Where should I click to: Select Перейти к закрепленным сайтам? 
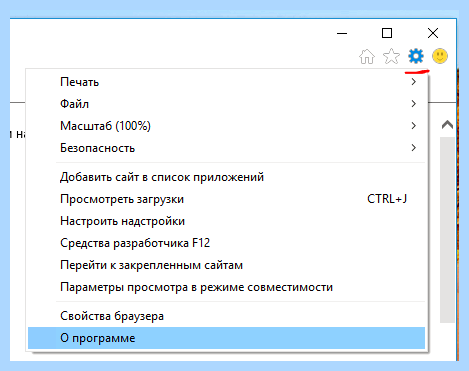226,265
